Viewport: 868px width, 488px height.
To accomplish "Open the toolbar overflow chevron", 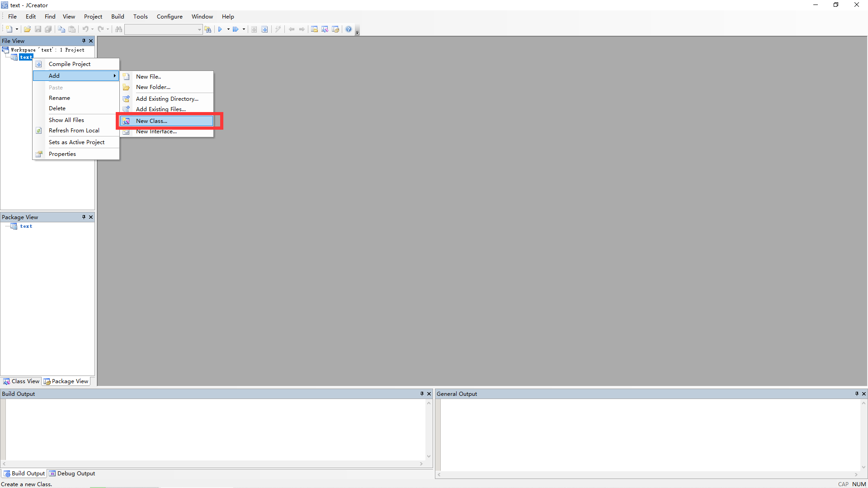I will tap(358, 32).
